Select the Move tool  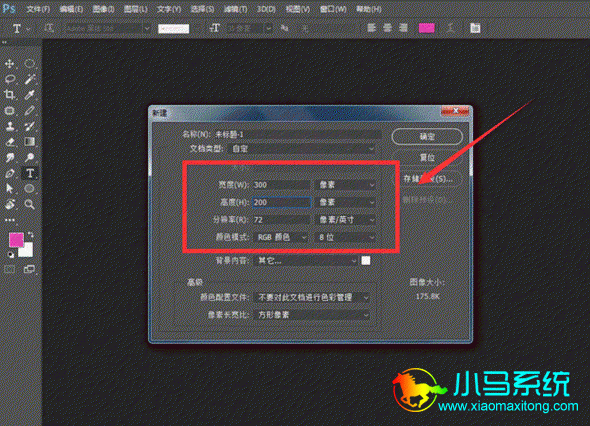point(9,63)
